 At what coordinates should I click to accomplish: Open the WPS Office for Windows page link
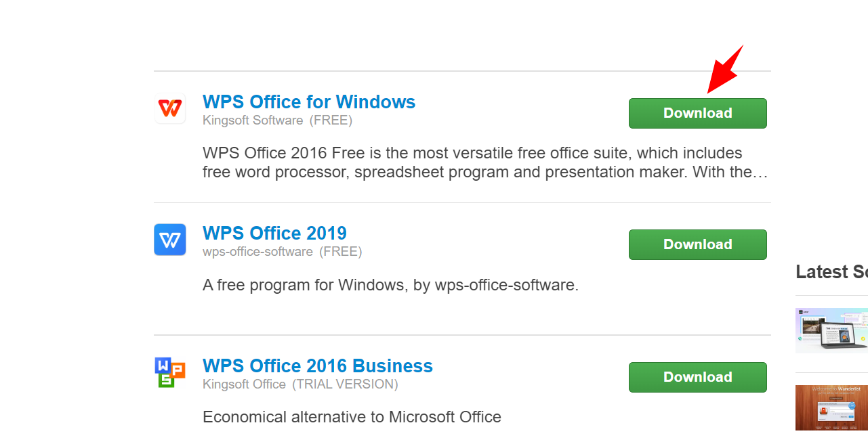309,102
